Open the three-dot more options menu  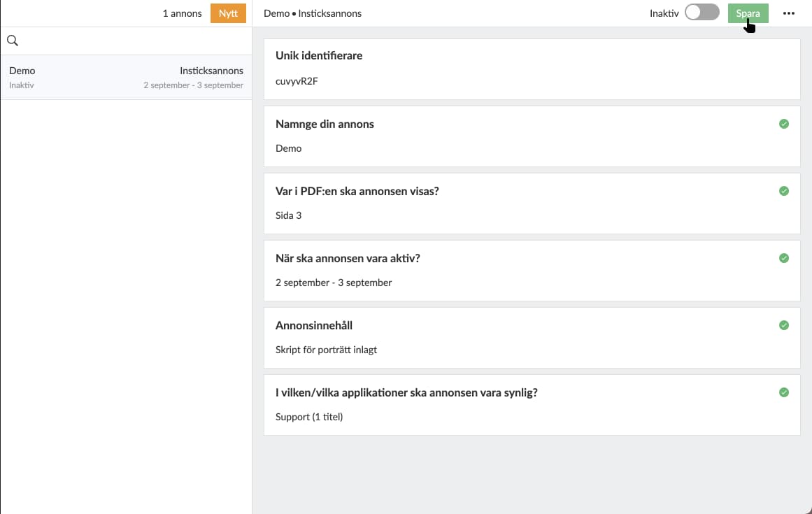click(x=789, y=13)
